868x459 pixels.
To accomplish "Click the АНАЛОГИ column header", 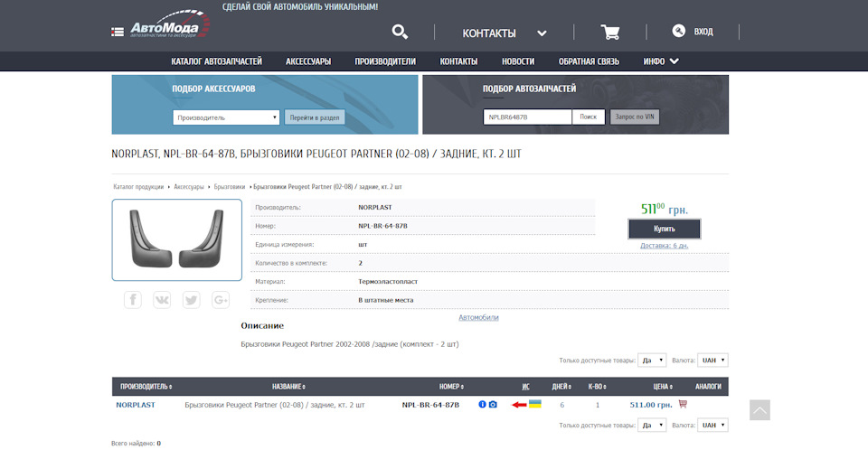I will 708,387.
